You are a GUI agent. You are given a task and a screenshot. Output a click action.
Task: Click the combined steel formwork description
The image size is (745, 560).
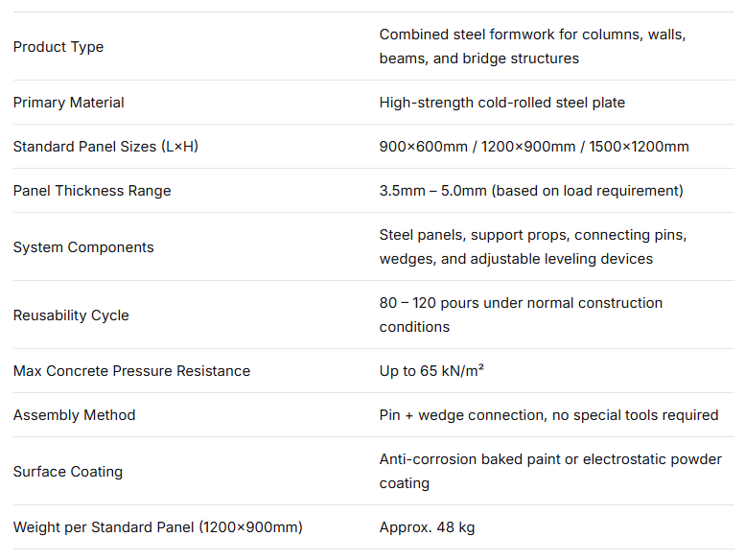coord(532,46)
